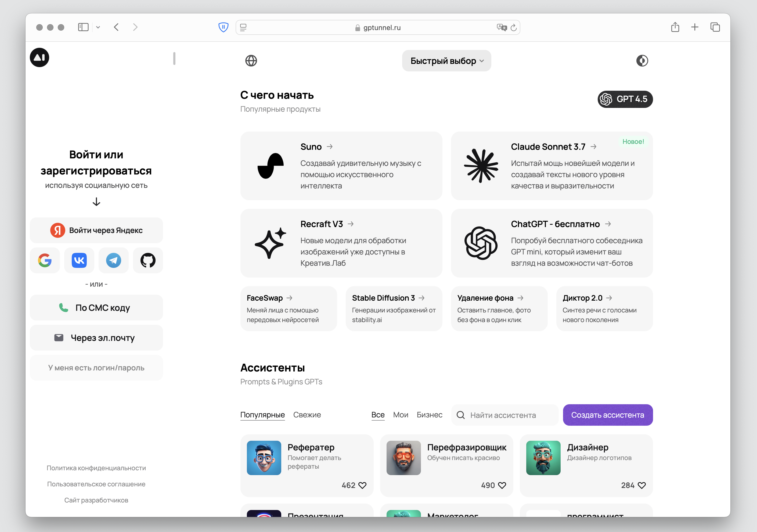The height and width of the screenshot is (532, 757).
Task: Sign in with the Google icon
Action: (45, 260)
